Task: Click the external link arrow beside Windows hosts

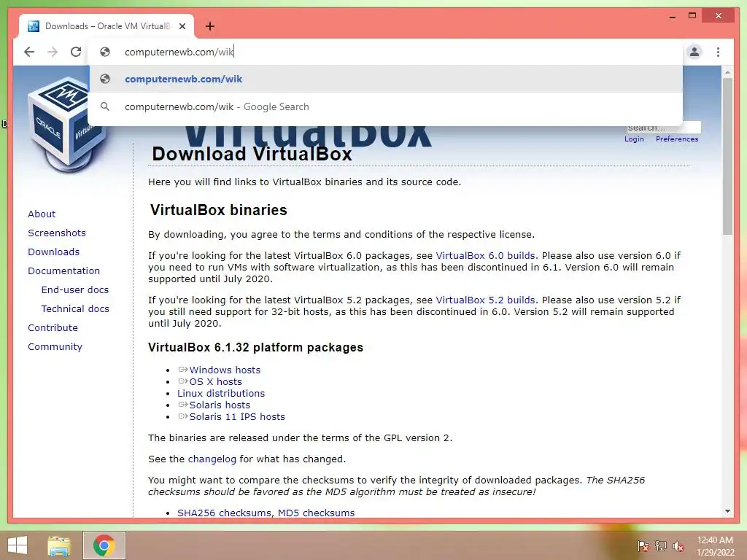Action: point(183,370)
